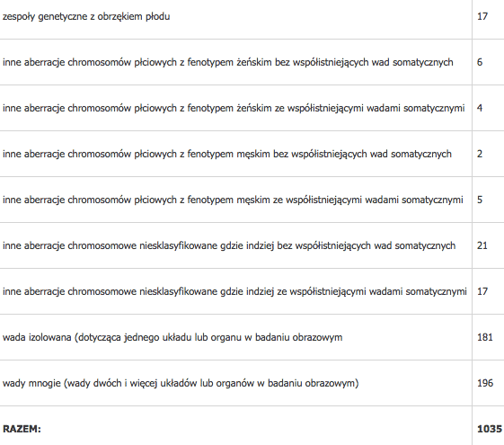Select the value 5 in the count column
504x445 pixels.
tap(480, 200)
